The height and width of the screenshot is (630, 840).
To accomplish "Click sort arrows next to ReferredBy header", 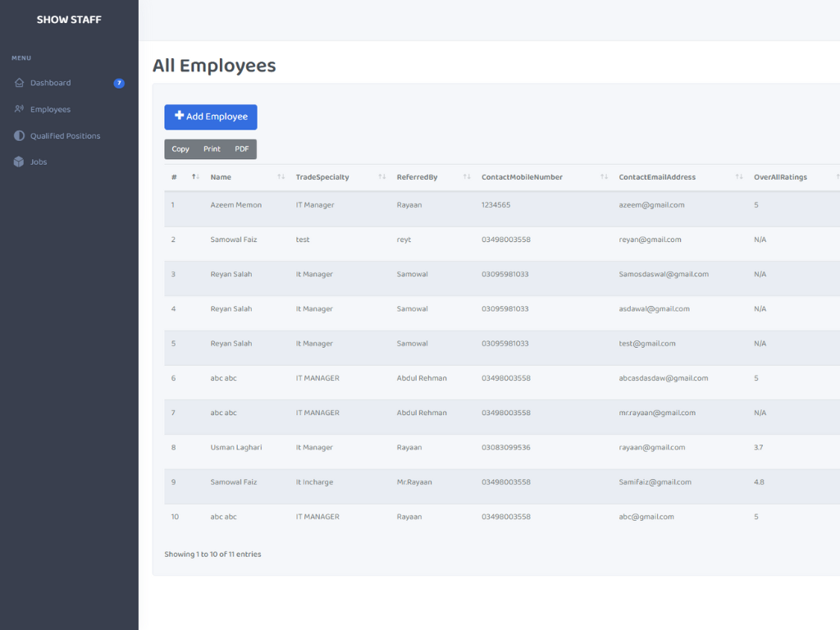I will coord(467,177).
